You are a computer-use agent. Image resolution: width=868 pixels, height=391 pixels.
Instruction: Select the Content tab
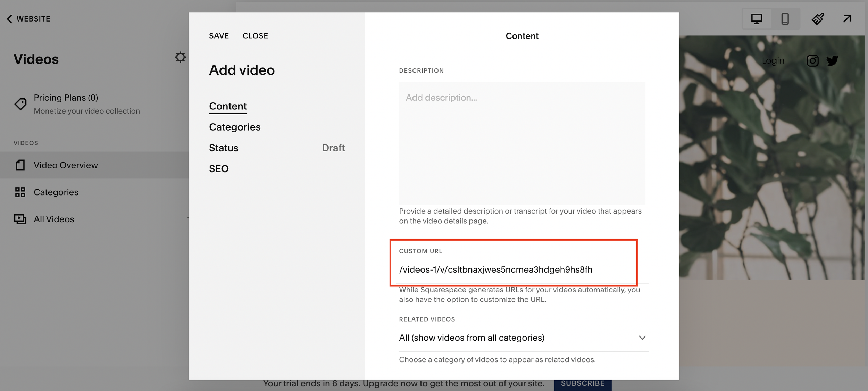coord(228,106)
